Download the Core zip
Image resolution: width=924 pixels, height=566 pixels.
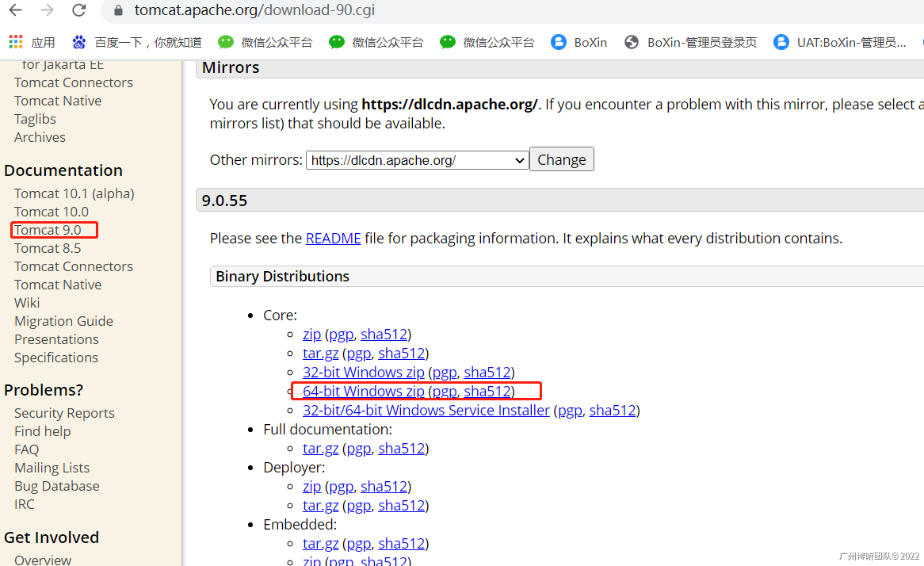pos(311,335)
